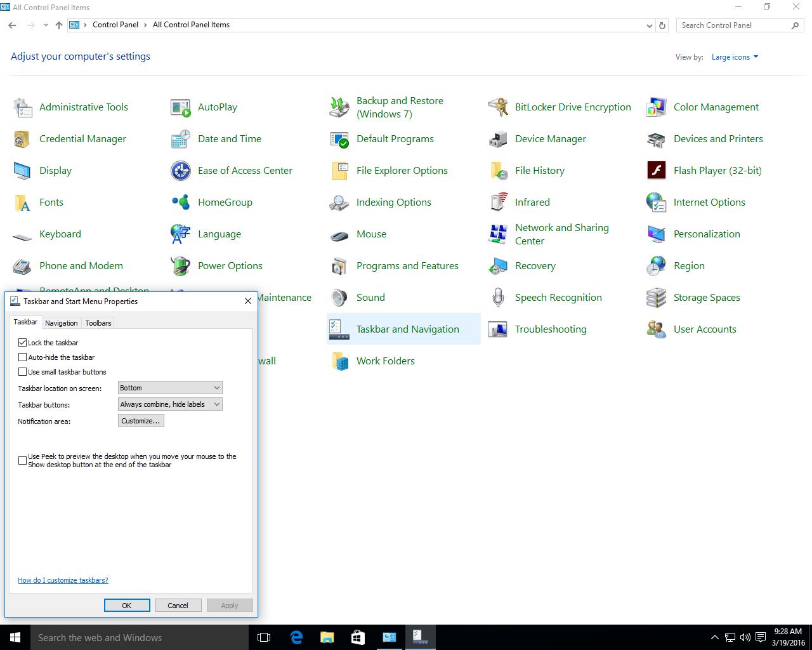Click the Customize... notification area button
The height and width of the screenshot is (650, 812).
(x=141, y=421)
